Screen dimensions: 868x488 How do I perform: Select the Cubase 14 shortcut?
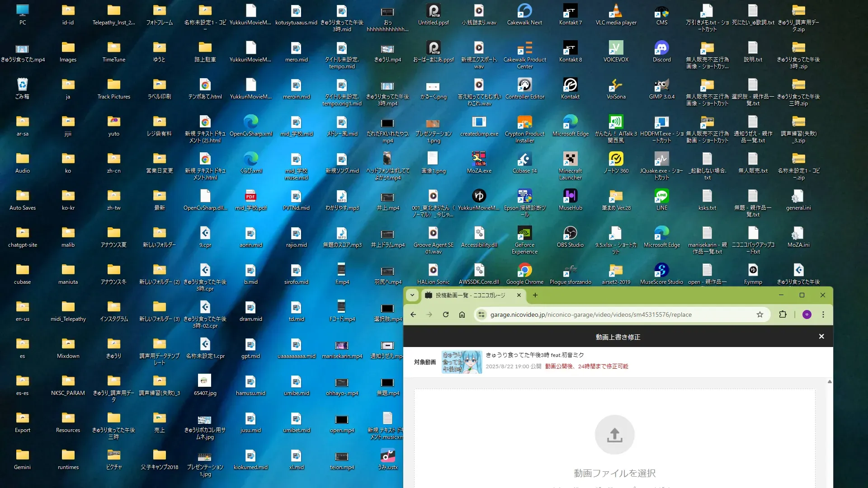tap(524, 159)
